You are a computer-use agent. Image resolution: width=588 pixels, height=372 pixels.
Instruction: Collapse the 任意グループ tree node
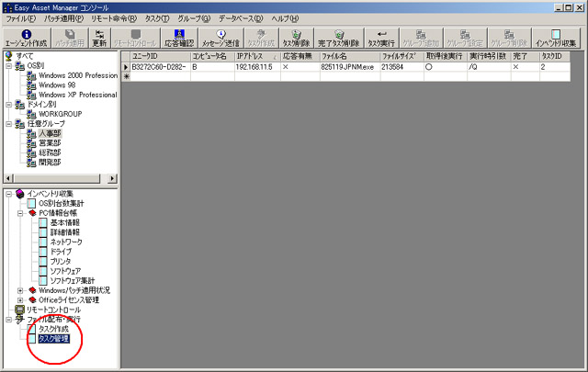click(8, 124)
